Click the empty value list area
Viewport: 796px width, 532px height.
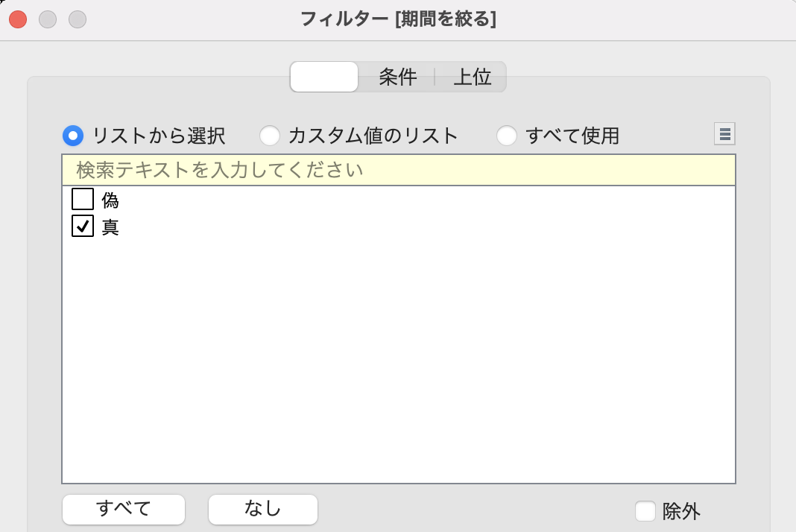[399, 358]
